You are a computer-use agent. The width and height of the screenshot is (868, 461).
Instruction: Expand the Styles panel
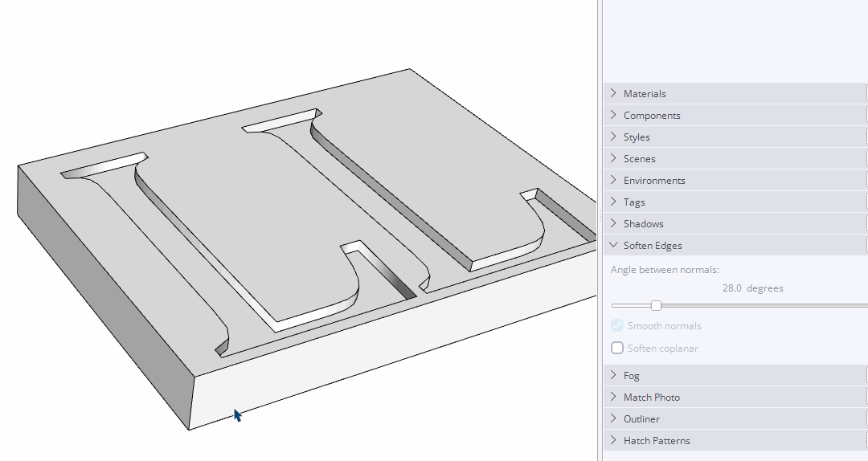coord(735,137)
